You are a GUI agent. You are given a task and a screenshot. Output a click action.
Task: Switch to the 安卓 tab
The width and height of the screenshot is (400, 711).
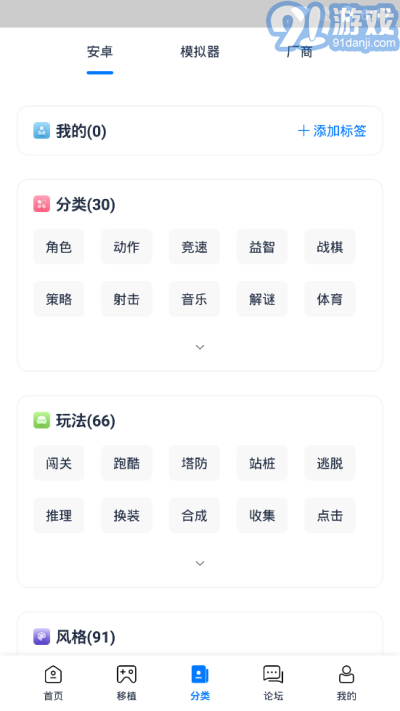pos(100,52)
